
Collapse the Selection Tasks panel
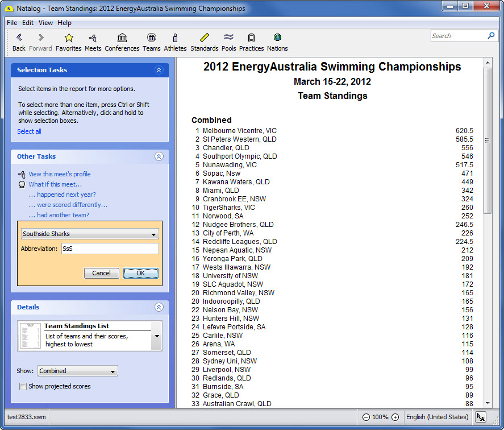[159, 70]
